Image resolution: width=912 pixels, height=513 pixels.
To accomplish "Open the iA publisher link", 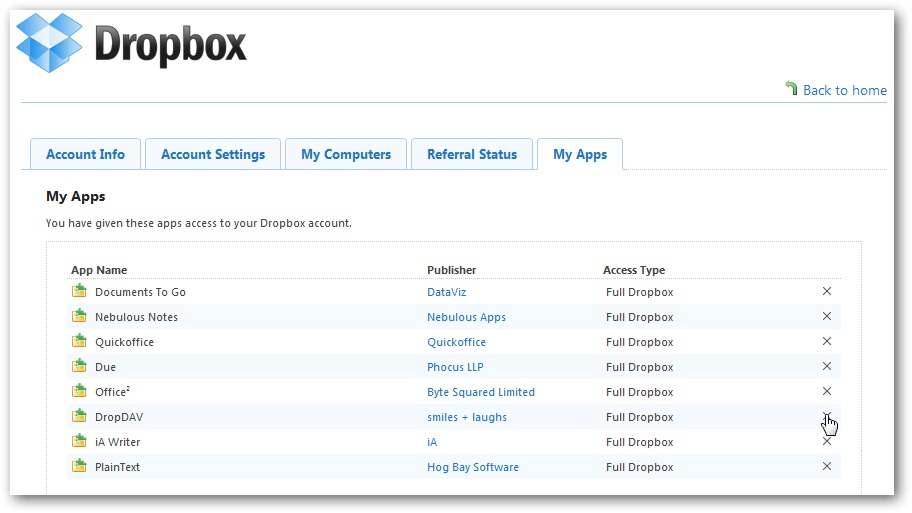I will tap(432, 442).
